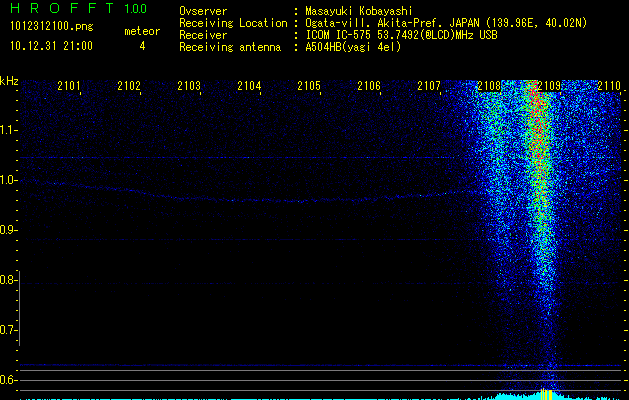Click the observer name Masayuki Kobayashi
Viewport: 629px width, 400px height.
pyautogui.click(x=359, y=11)
